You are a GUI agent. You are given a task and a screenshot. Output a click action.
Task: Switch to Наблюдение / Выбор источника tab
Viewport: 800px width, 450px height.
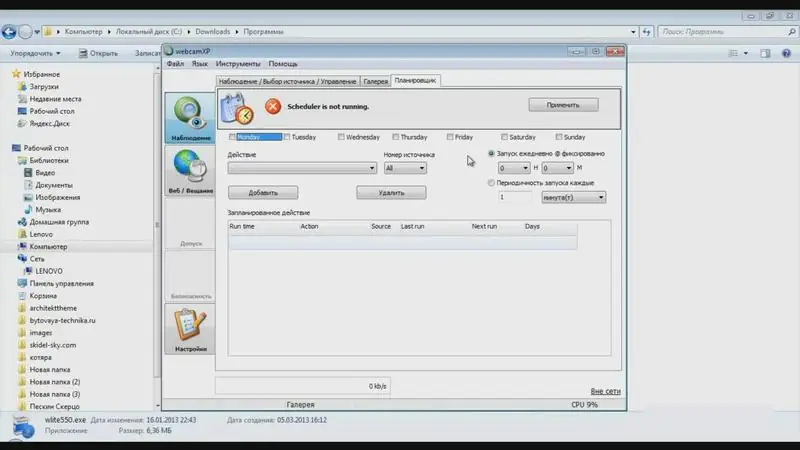(287, 81)
